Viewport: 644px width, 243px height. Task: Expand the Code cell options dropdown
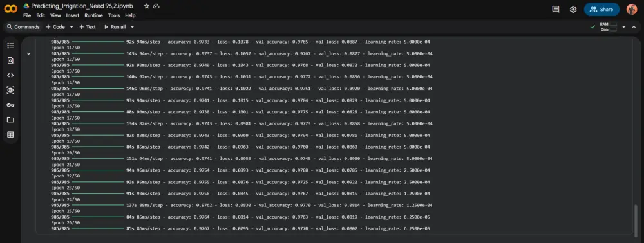(71, 26)
